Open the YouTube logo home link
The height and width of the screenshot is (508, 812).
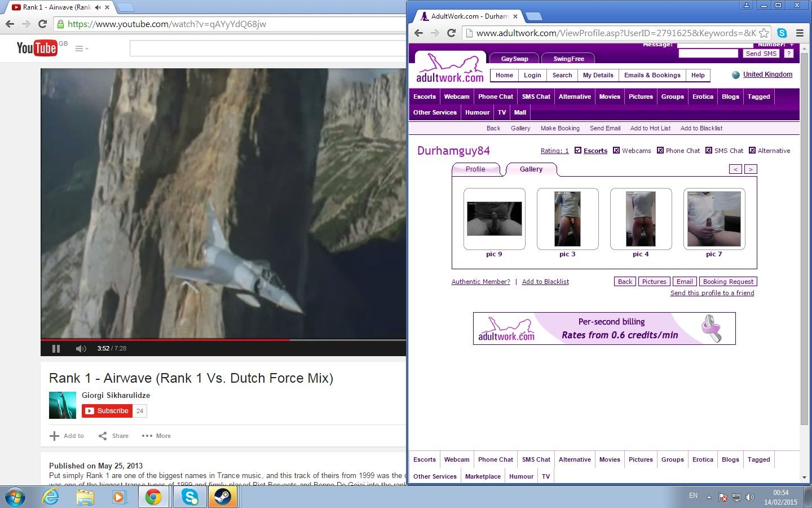coord(37,48)
